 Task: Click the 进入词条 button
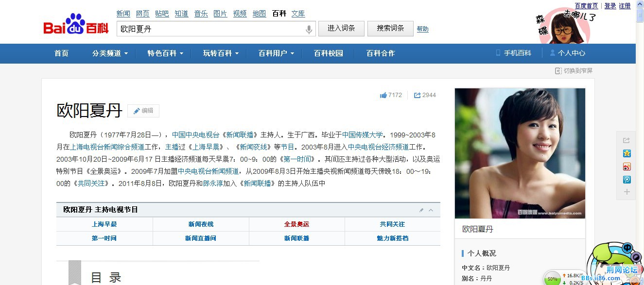tap(341, 28)
